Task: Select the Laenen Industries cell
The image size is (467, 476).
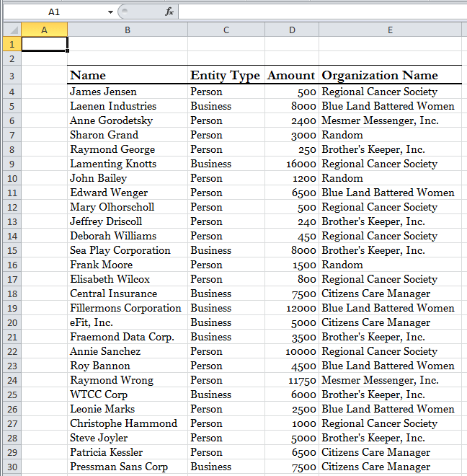Action: pos(128,106)
